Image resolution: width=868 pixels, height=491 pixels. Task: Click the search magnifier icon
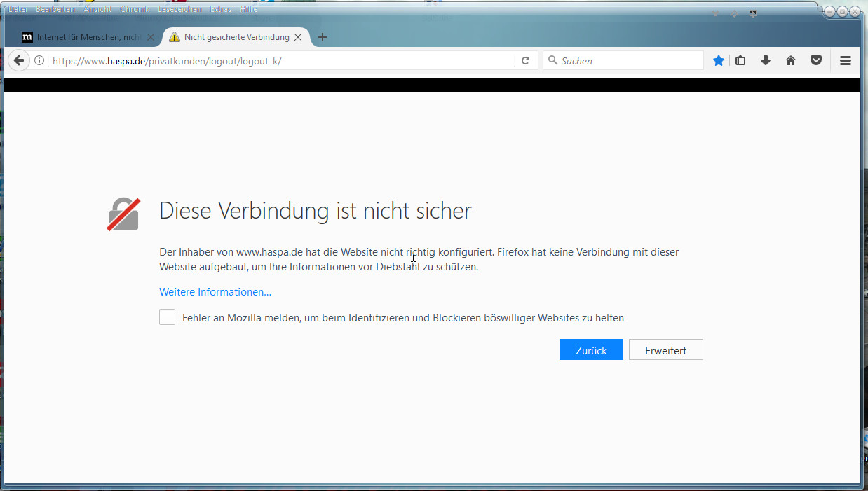[x=552, y=60]
